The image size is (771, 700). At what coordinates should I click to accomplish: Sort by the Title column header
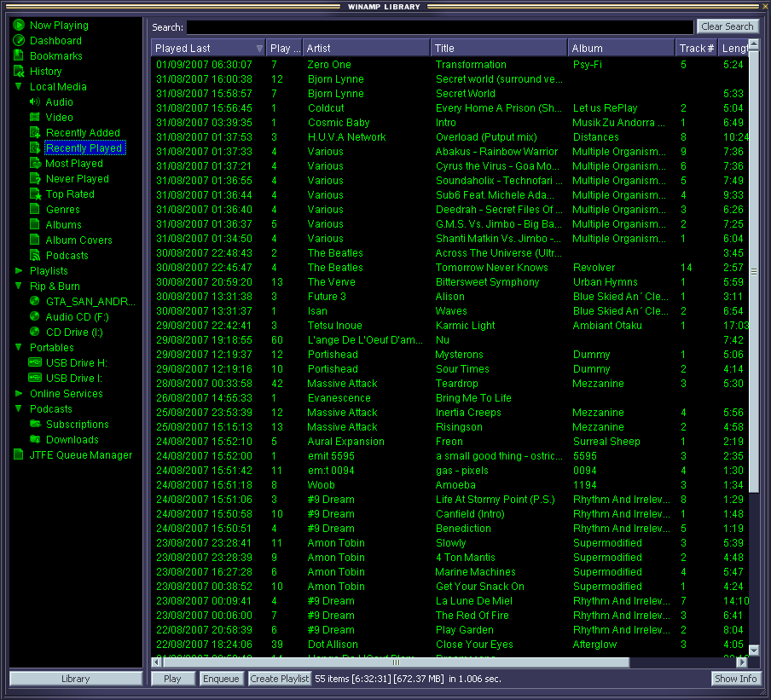499,49
